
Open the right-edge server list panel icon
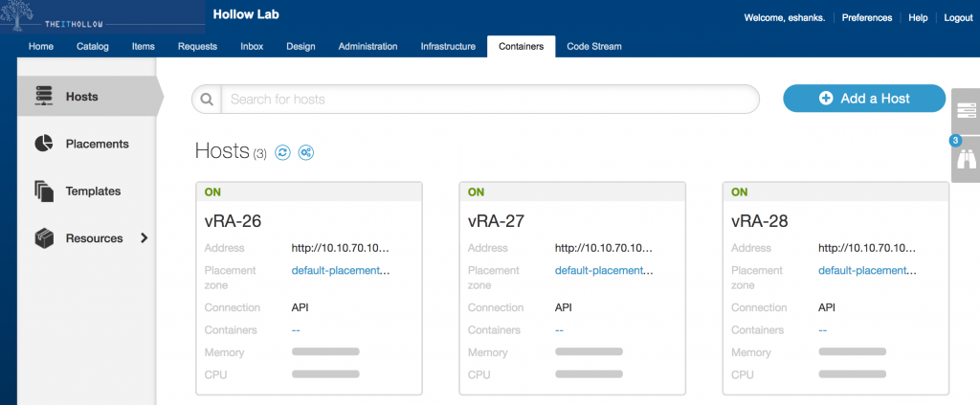pos(966,111)
